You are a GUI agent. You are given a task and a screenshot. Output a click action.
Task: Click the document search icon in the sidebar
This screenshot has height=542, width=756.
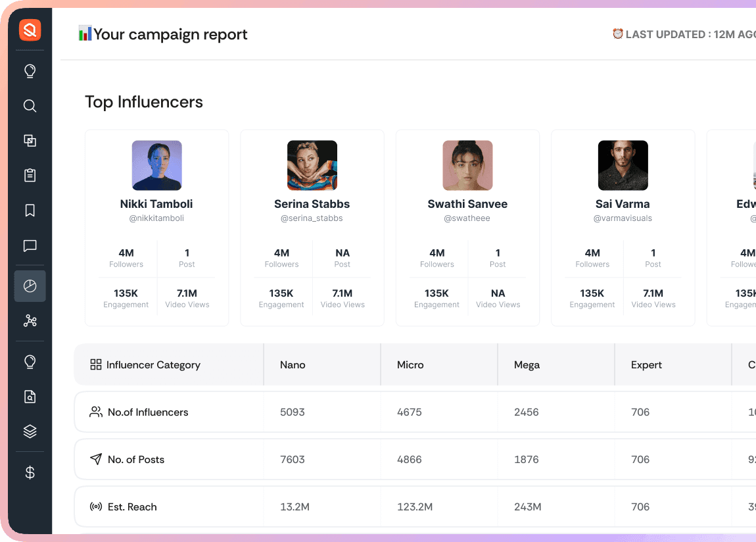pos(30,397)
